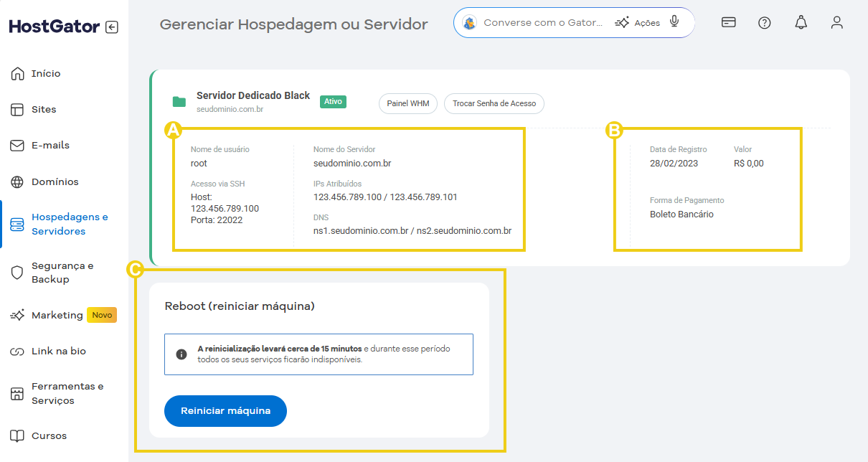Image resolution: width=868 pixels, height=462 pixels.
Task: Click the info icon in the reboot warning box
Action: point(181,353)
